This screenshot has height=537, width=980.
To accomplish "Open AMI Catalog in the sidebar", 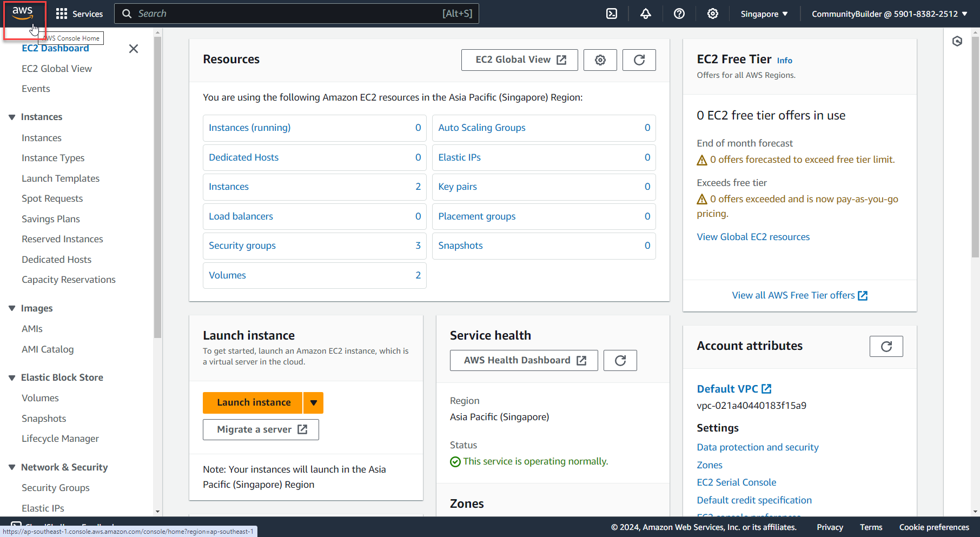I will 48,349.
